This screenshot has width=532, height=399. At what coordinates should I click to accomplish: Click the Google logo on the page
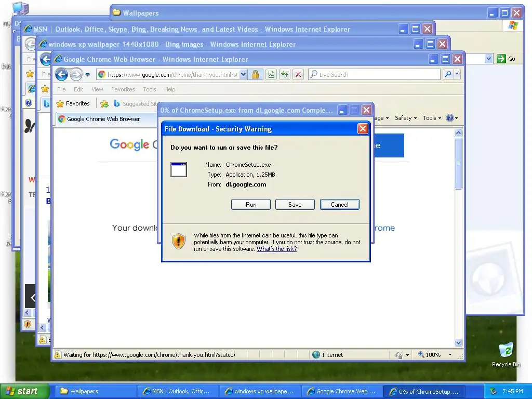pyautogui.click(x=129, y=144)
